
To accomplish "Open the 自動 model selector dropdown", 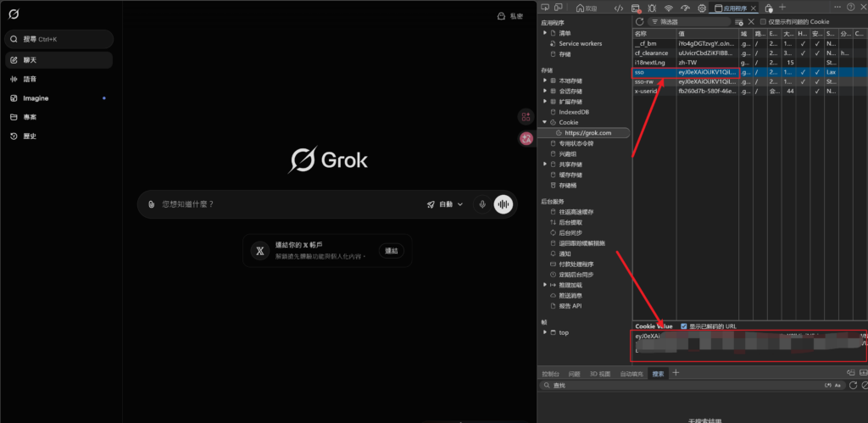I will coord(445,204).
